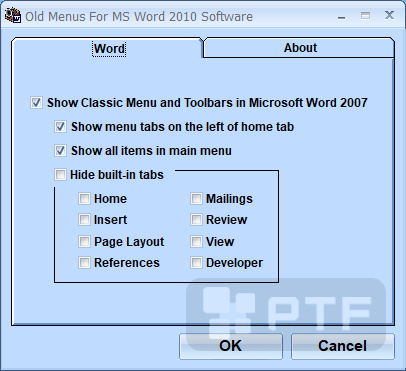Check the Review checkbox
The height and width of the screenshot is (371, 406).
pos(196,220)
